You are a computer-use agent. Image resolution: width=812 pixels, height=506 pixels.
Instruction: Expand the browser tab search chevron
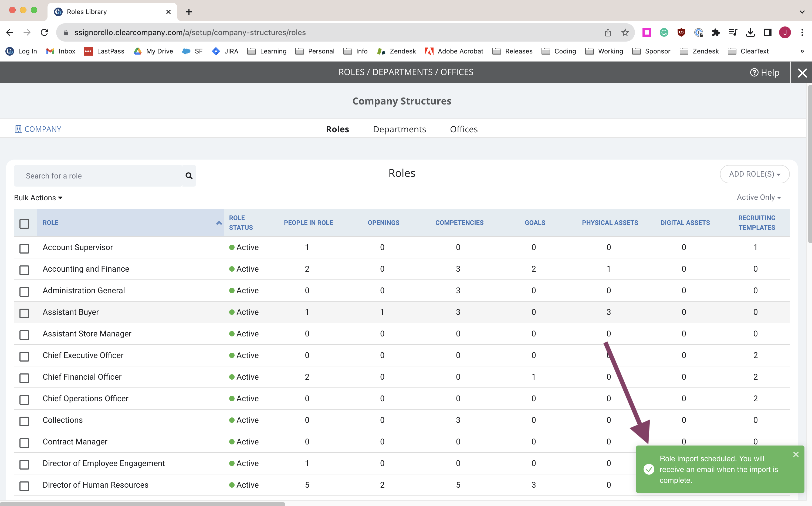point(802,12)
